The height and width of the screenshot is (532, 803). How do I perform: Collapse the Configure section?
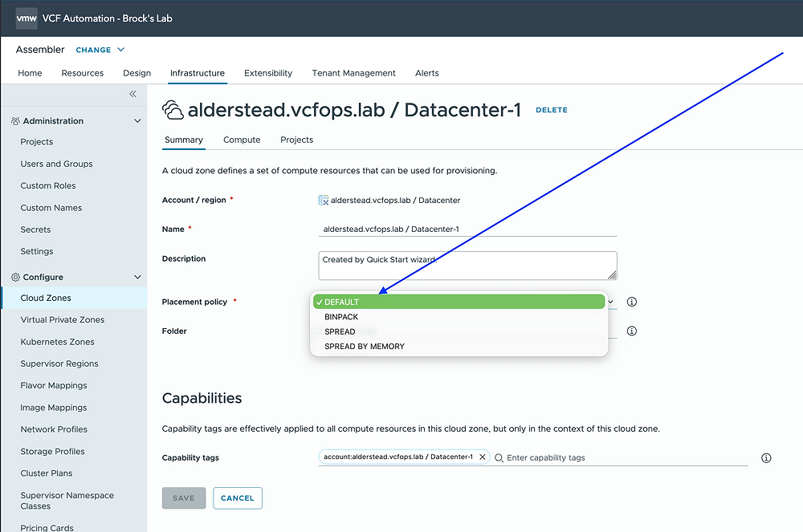click(x=137, y=278)
